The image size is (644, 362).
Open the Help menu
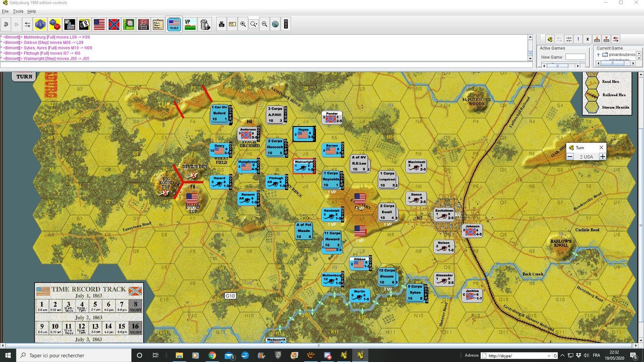pyautogui.click(x=32, y=11)
